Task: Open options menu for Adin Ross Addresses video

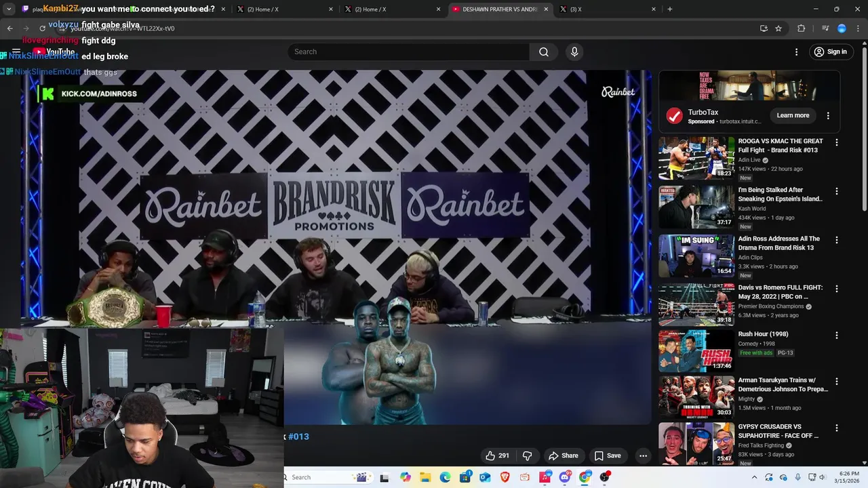Action: tap(837, 240)
